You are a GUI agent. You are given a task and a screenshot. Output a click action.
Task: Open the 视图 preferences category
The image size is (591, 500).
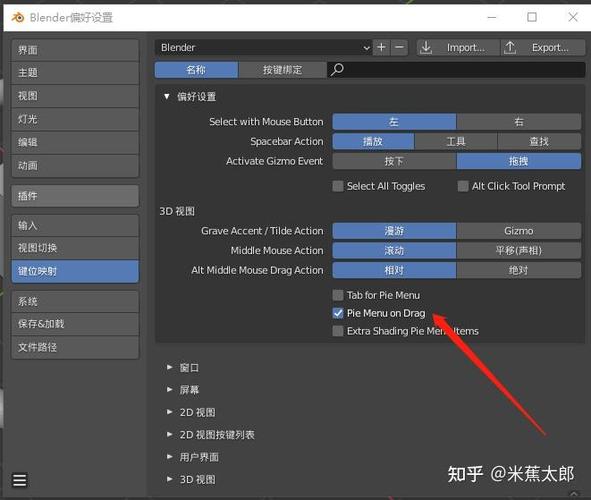pyautogui.click(x=75, y=96)
